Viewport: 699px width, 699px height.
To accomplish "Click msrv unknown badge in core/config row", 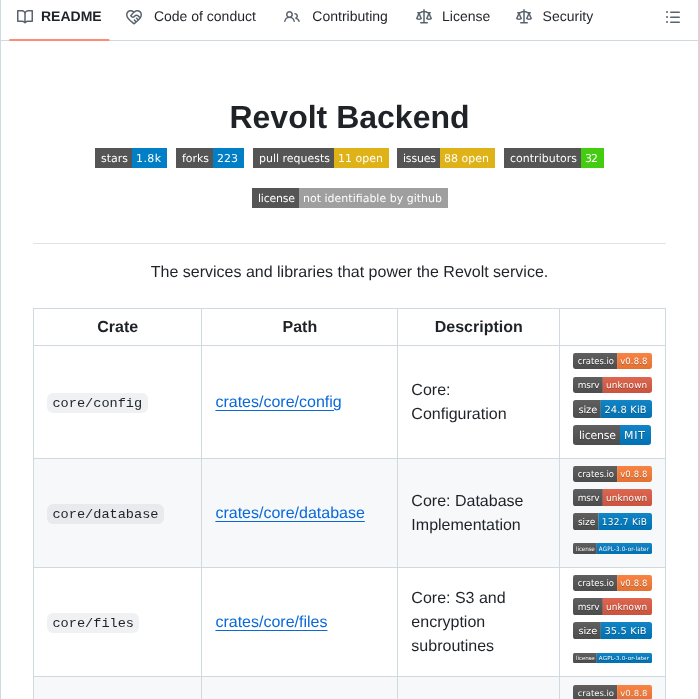I will 613,385.
